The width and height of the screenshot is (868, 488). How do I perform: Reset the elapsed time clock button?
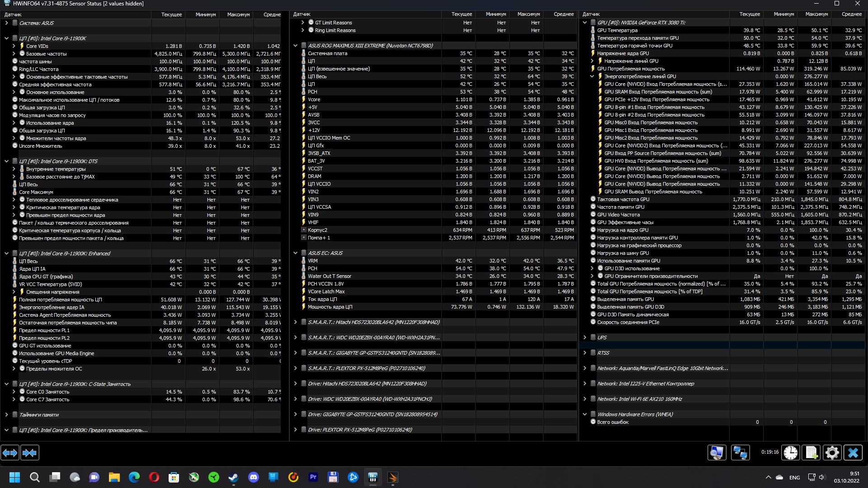[791, 452]
